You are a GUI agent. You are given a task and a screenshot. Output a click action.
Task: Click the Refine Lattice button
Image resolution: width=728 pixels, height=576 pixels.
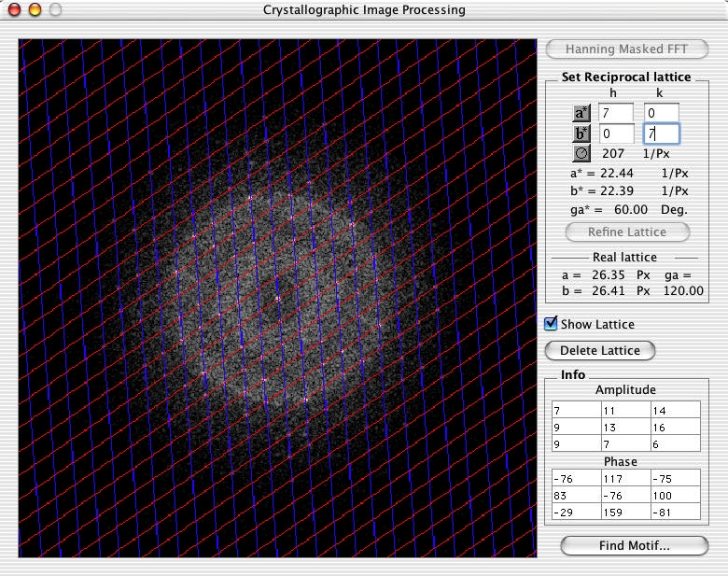[627, 232]
